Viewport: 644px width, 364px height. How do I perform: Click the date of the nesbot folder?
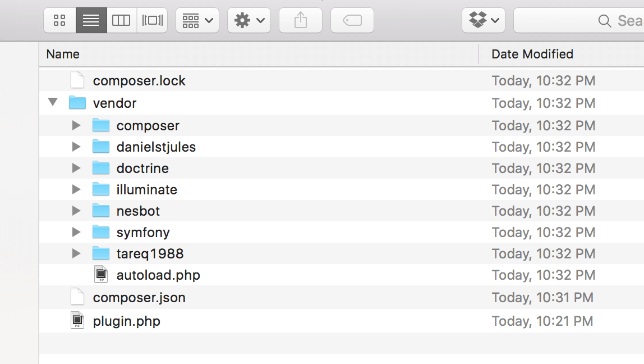pos(544,211)
